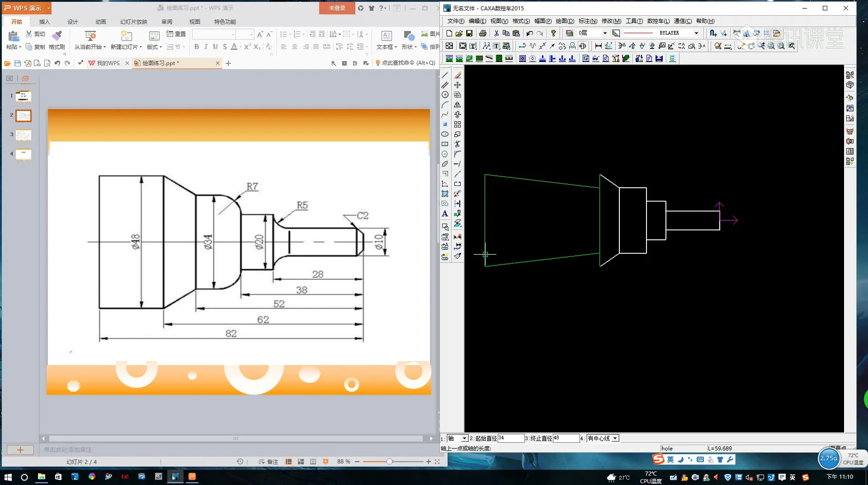The width and height of the screenshot is (868, 485).
Task: Pick the ellipse drawing tool
Action: click(x=445, y=134)
